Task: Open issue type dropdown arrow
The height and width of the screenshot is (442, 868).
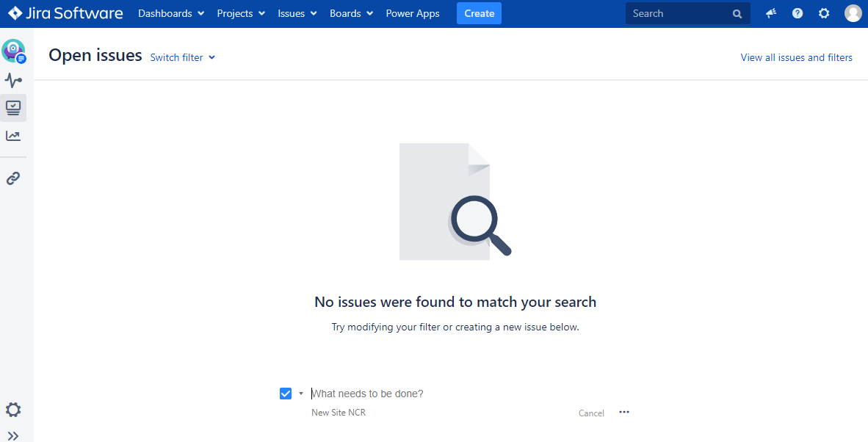Action: coord(301,394)
